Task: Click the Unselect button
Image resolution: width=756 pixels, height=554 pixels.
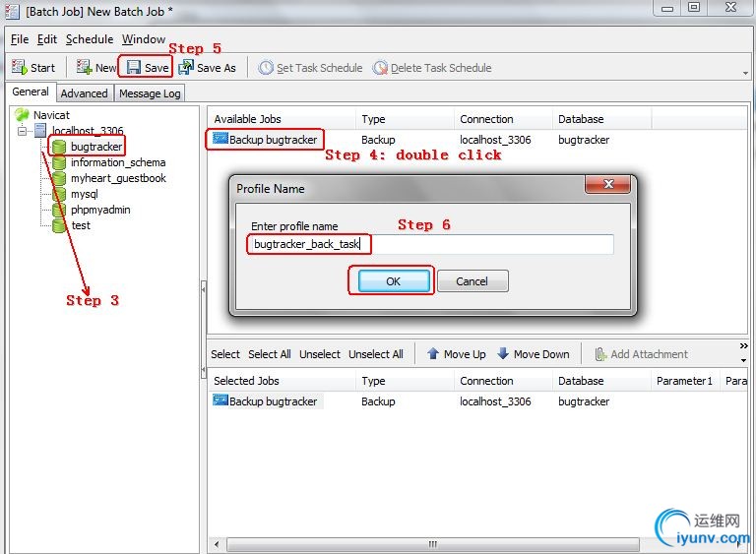Action: [320, 354]
